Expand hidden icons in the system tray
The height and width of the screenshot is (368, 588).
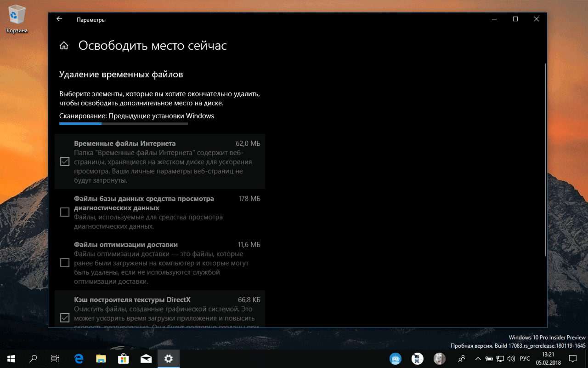[478, 358]
